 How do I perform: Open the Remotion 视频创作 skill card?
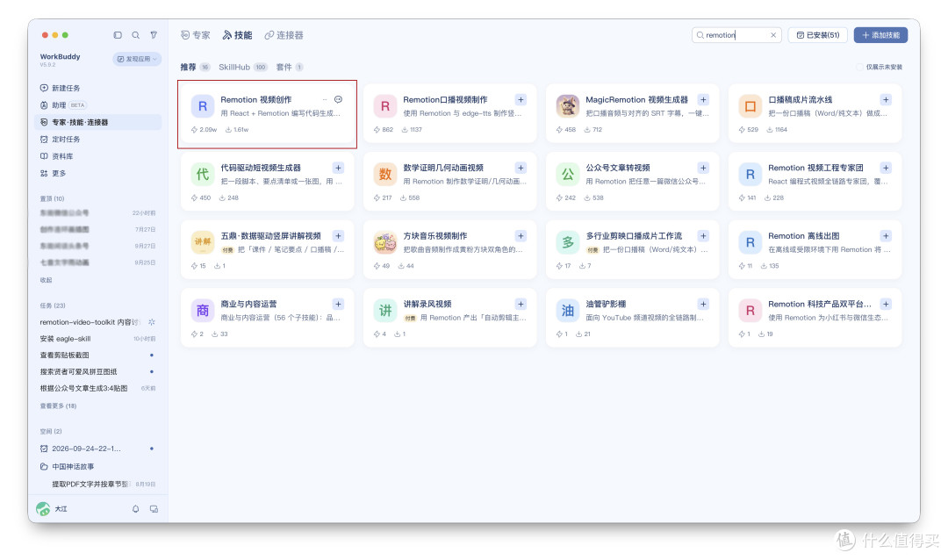click(x=267, y=113)
